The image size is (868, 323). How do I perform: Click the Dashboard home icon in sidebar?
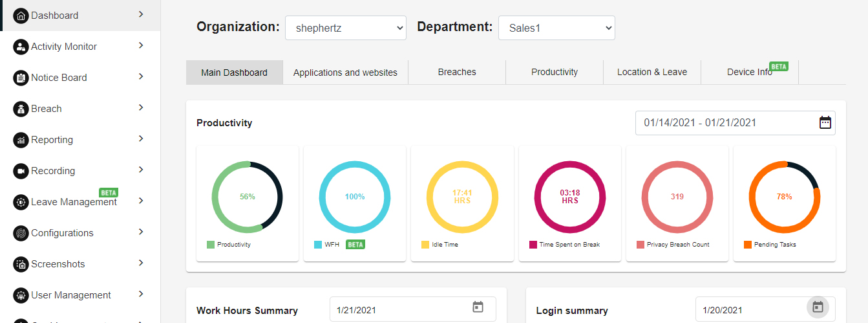coord(21,16)
